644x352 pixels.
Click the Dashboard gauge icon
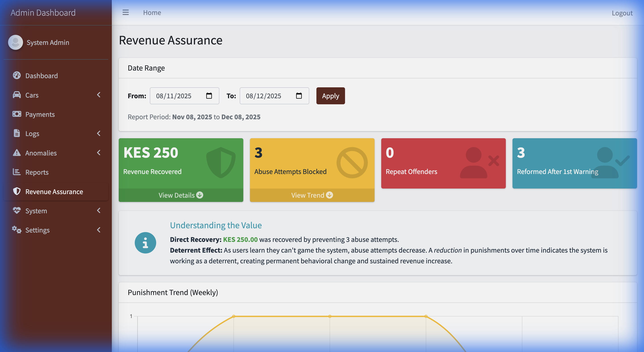pyautogui.click(x=17, y=75)
